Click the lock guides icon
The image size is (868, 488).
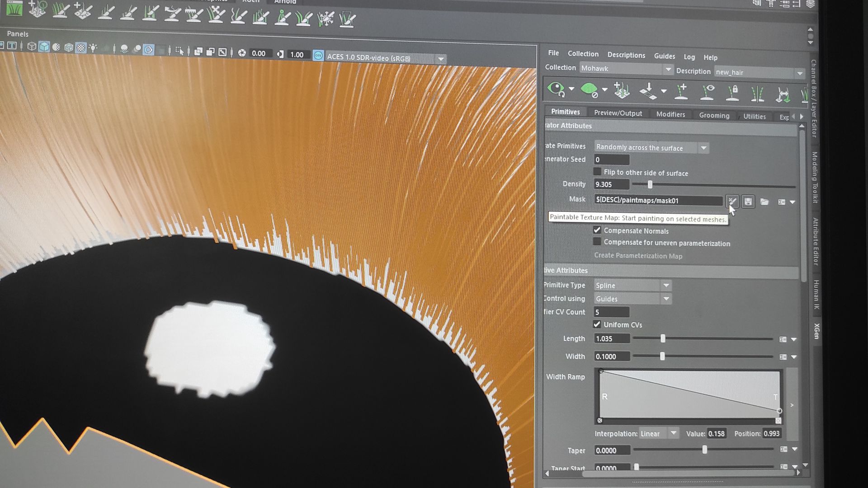(x=732, y=93)
